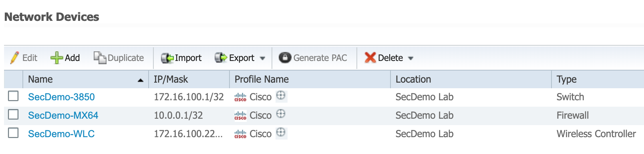Image resolution: width=644 pixels, height=154 pixels.
Task: Open profile details icon for SecDemo-MX64
Action: click(x=281, y=114)
